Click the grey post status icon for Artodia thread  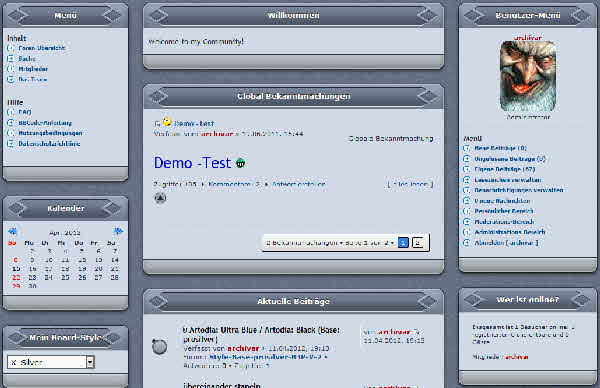(160, 346)
